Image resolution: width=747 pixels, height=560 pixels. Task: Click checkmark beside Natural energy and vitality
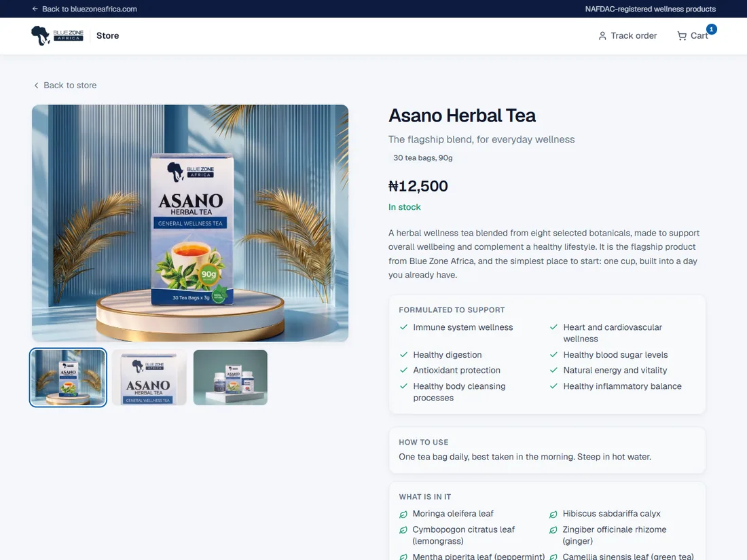click(x=553, y=370)
